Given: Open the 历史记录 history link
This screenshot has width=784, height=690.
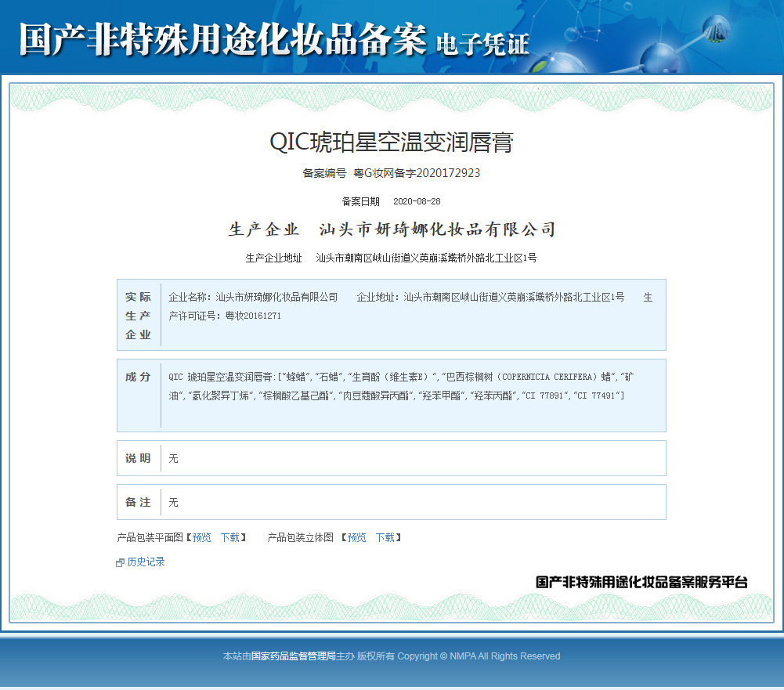Looking at the screenshot, I should [x=146, y=562].
